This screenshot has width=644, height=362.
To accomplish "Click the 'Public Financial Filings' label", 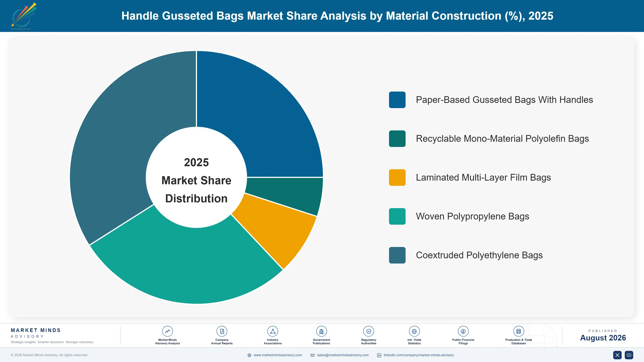I will click(x=463, y=342).
